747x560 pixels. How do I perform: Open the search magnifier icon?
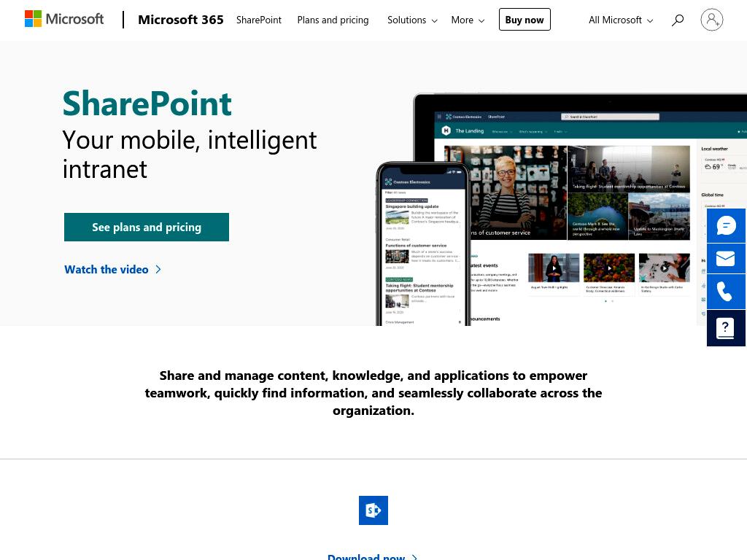[x=678, y=20]
